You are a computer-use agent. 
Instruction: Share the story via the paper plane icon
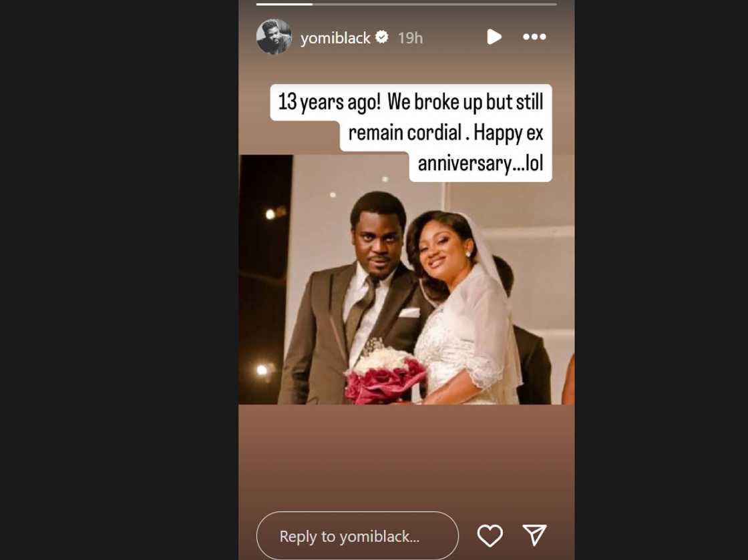534,535
